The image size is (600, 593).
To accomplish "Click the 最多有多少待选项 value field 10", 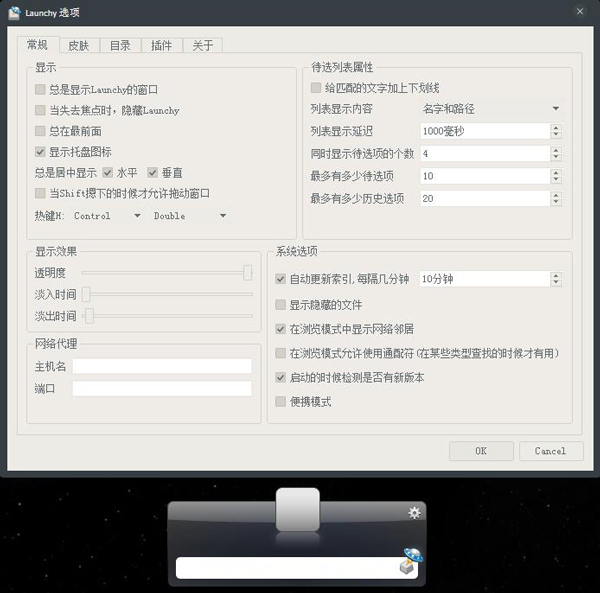I will point(485,176).
